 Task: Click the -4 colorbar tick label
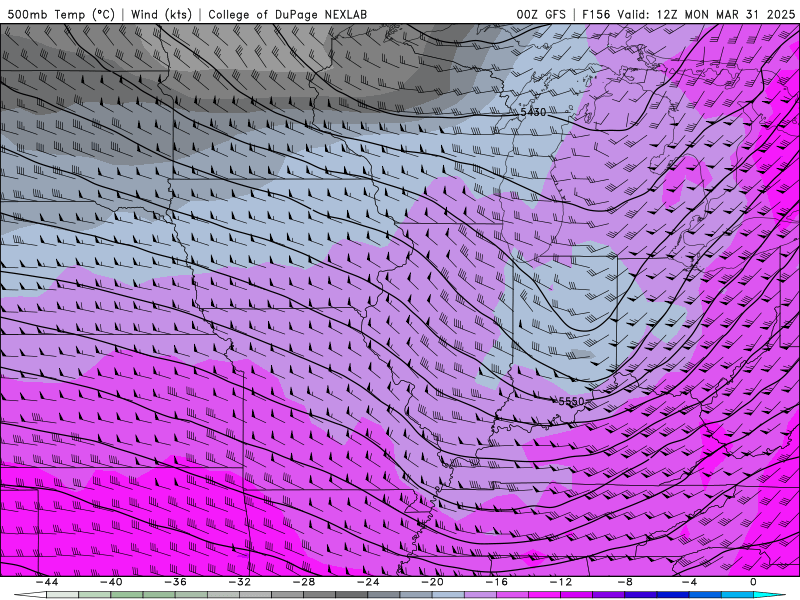coord(689,582)
